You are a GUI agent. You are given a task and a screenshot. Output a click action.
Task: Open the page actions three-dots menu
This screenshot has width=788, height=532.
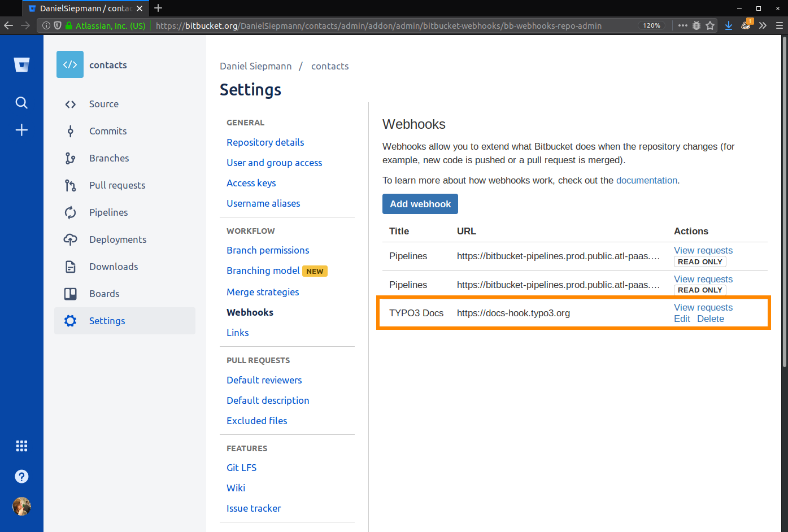pos(682,25)
